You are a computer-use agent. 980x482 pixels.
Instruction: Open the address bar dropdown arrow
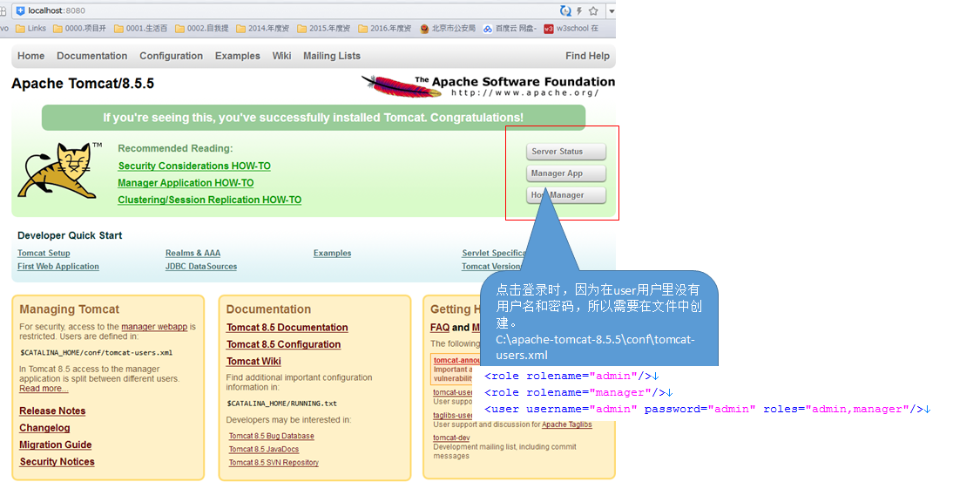tap(611, 11)
